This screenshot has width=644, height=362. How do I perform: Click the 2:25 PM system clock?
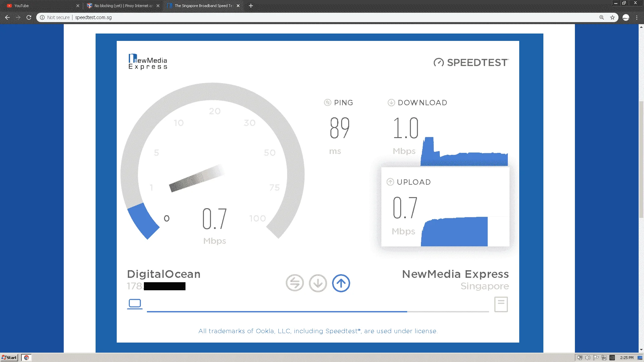click(627, 358)
